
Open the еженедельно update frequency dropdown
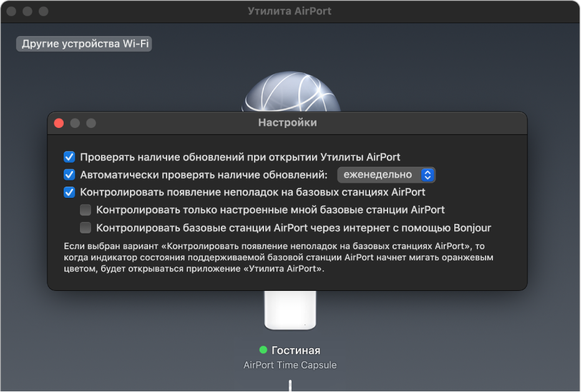[386, 175]
